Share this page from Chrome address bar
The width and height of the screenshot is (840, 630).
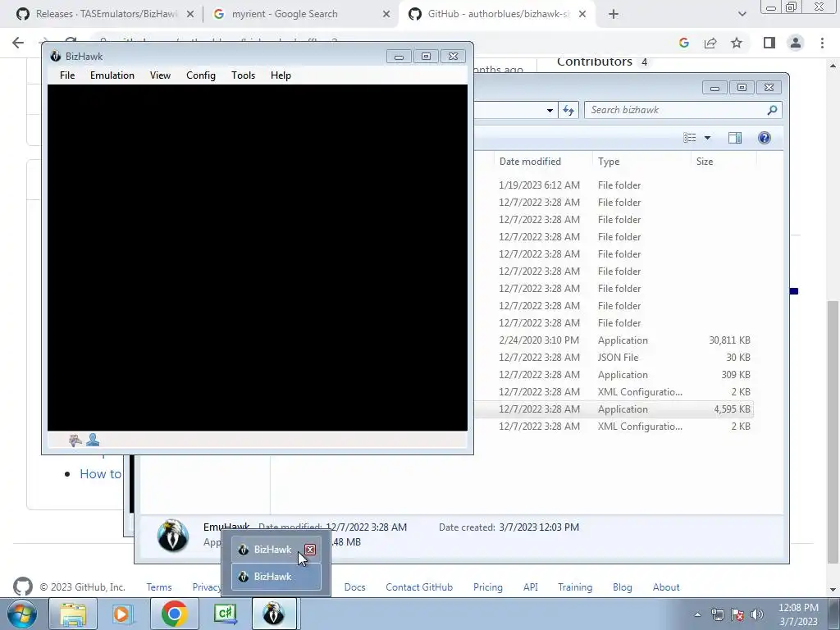(x=710, y=43)
